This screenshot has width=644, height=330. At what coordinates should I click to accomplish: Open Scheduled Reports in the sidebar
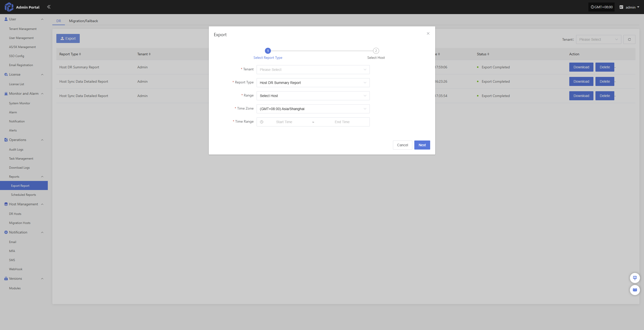click(x=23, y=195)
